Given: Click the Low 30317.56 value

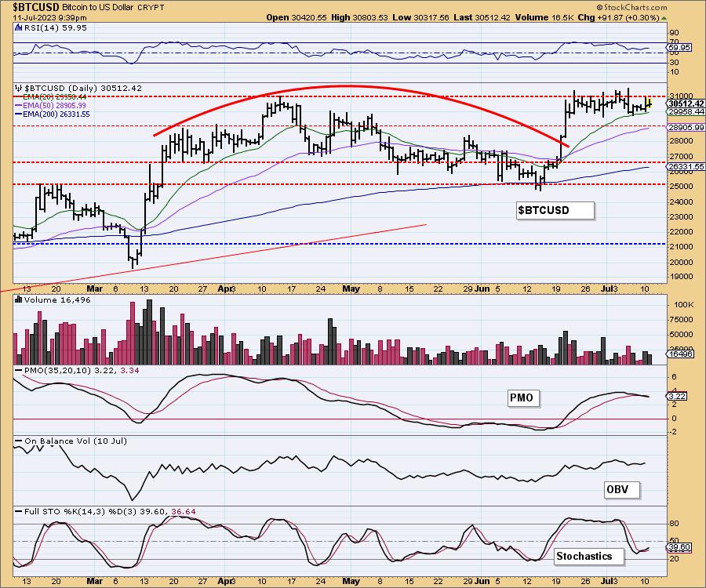Looking at the screenshot, I should click(420, 17).
